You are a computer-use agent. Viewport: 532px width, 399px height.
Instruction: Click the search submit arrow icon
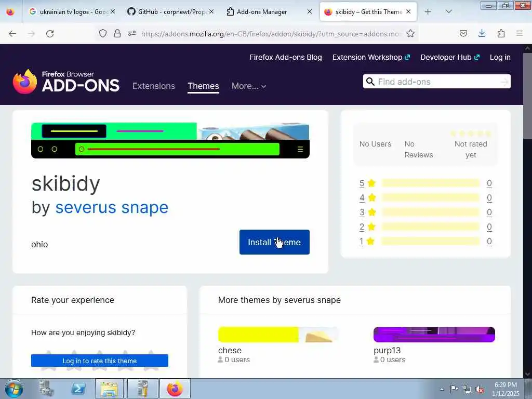click(x=505, y=82)
